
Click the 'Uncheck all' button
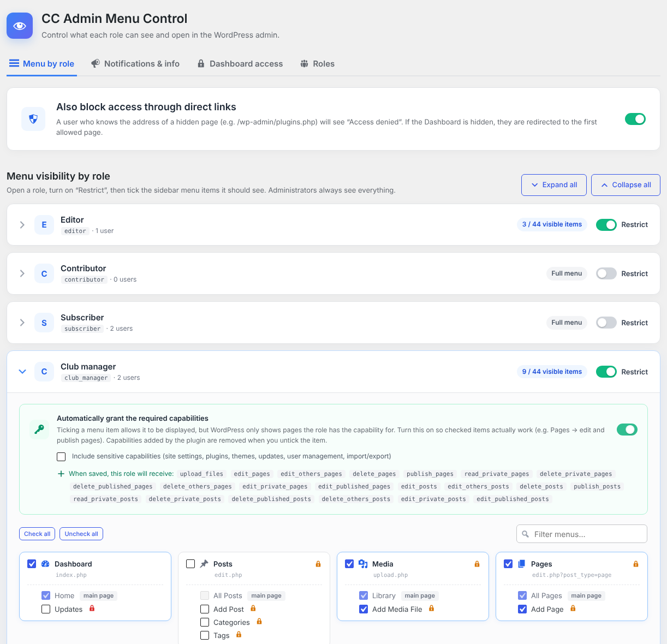coord(81,534)
